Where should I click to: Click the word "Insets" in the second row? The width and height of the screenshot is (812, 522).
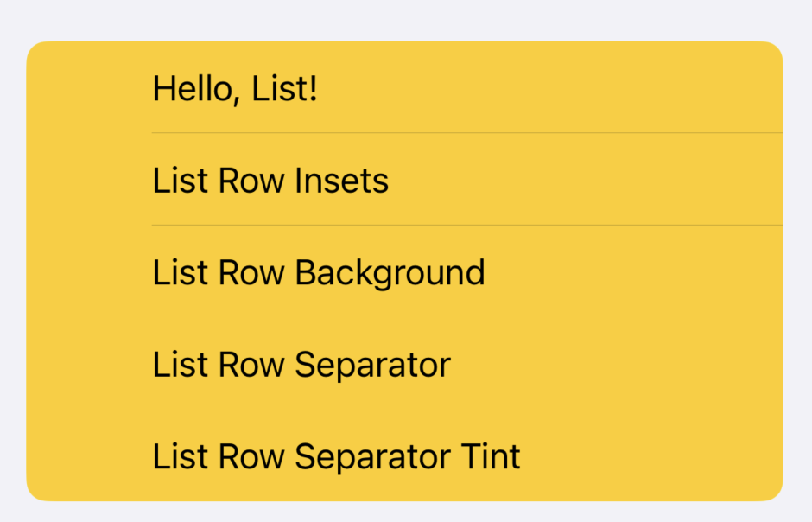(x=342, y=181)
